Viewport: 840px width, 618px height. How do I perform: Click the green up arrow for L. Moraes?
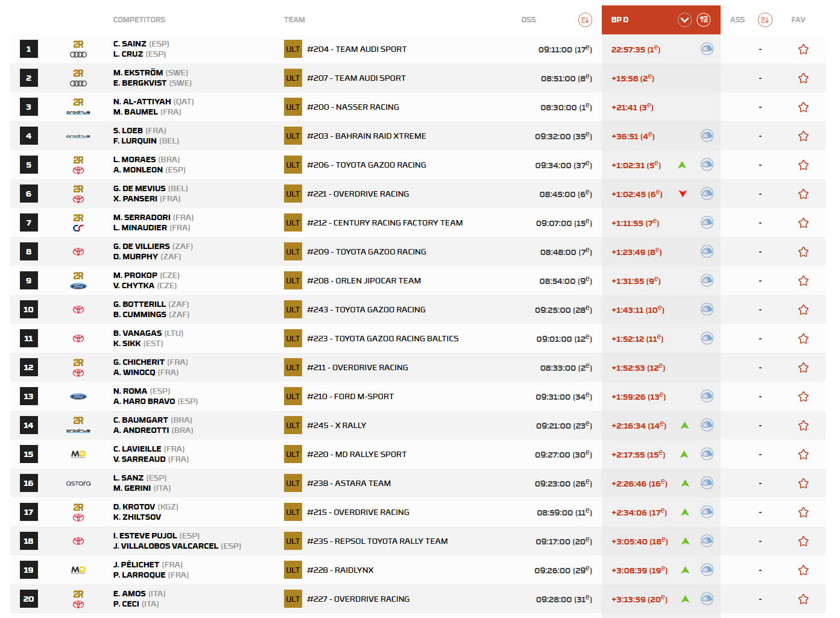point(682,165)
